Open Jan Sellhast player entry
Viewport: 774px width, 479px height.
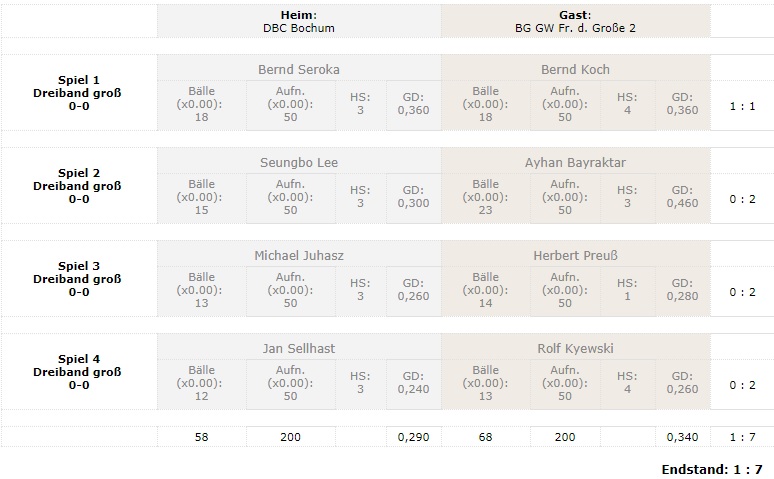[299, 348]
